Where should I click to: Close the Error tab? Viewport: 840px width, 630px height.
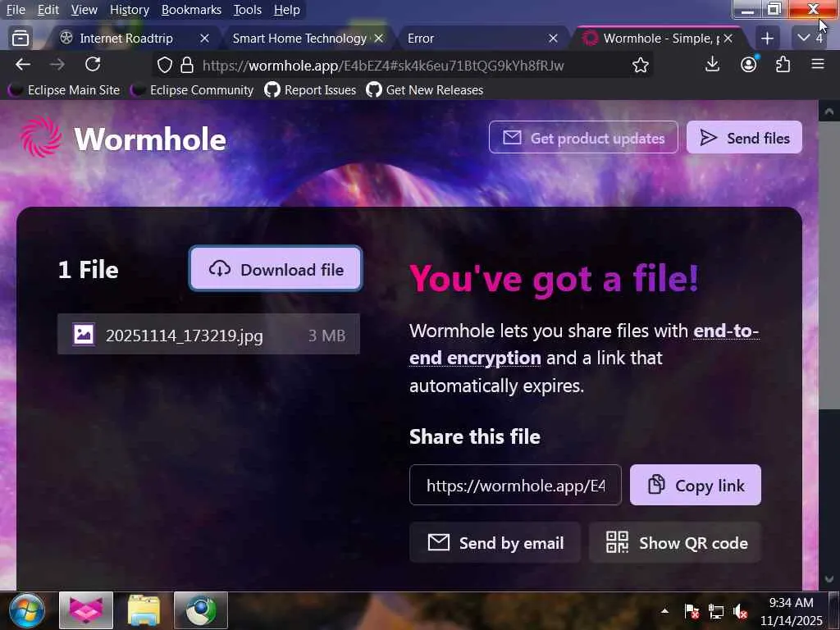coord(554,38)
